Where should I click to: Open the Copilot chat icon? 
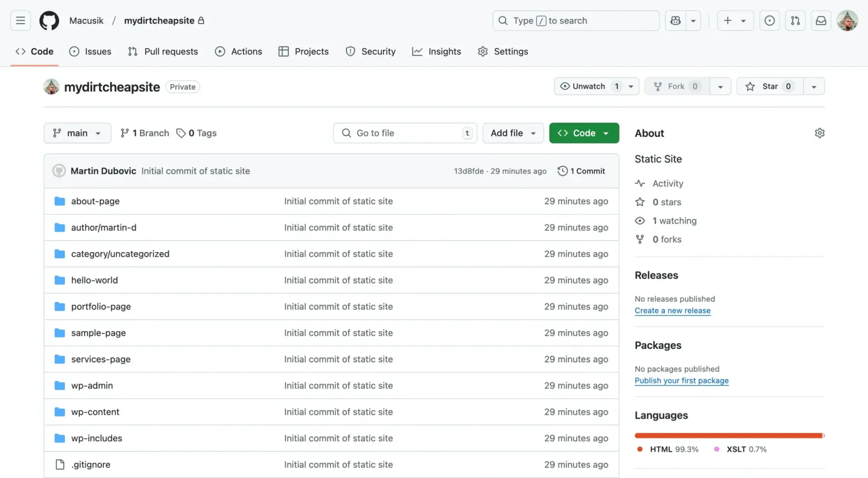(x=675, y=21)
